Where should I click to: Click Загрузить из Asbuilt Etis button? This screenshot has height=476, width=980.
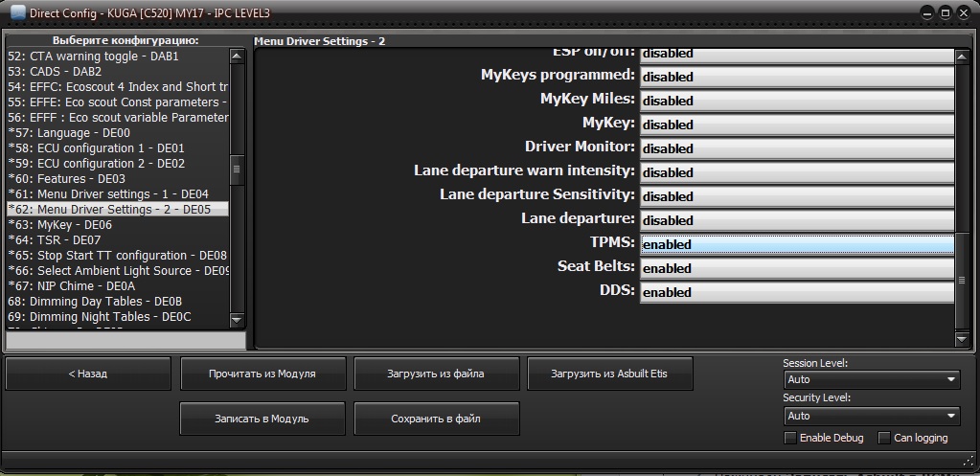tap(609, 374)
